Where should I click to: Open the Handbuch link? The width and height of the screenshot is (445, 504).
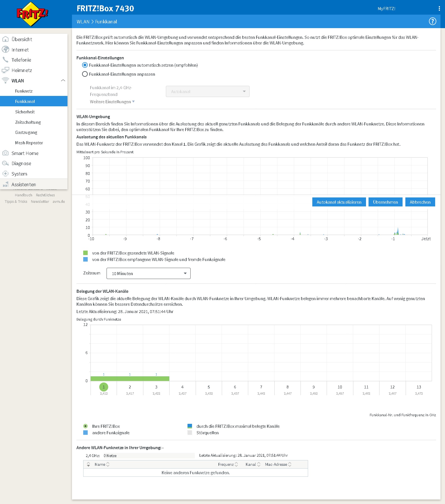pyautogui.click(x=23, y=195)
